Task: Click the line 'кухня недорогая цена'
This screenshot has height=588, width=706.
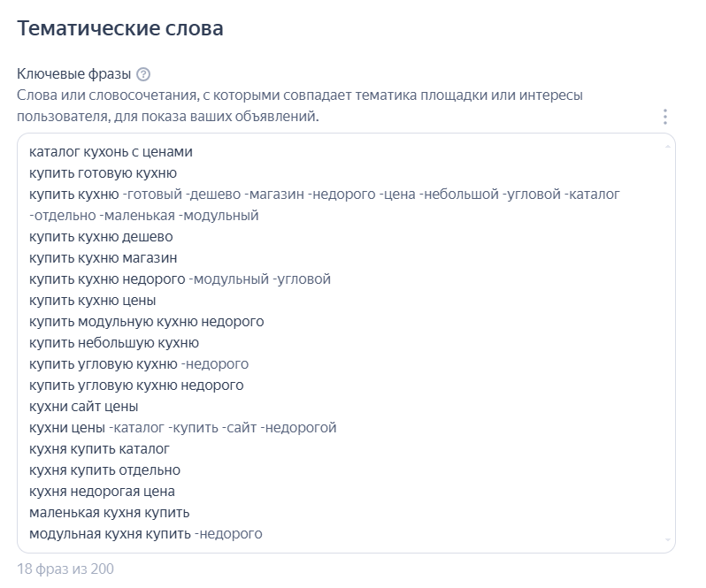Action: click(102, 492)
